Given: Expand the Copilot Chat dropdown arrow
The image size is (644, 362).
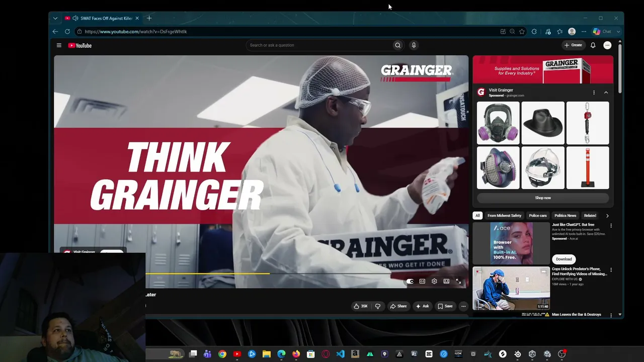Looking at the screenshot, I should pyautogui.click(x=618, y=31).
